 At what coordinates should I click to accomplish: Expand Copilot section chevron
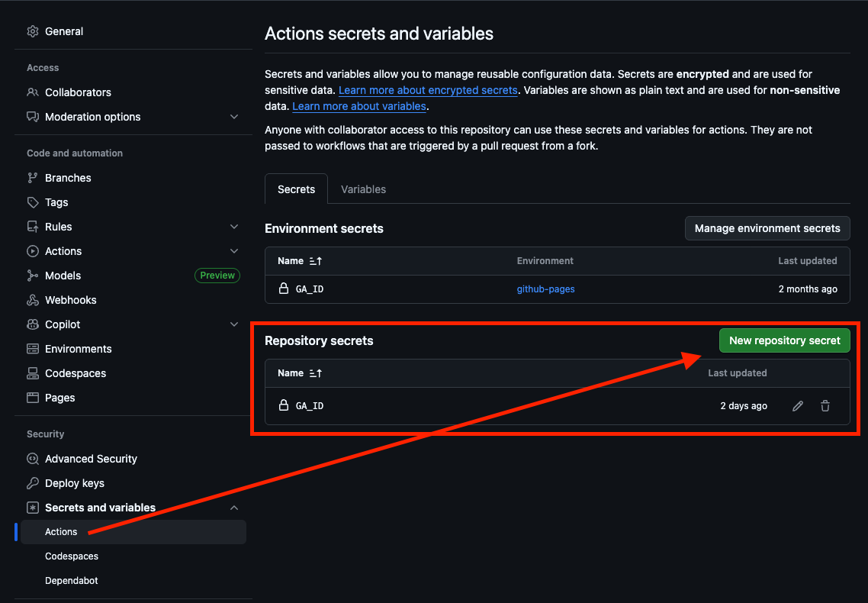(234, 324)
